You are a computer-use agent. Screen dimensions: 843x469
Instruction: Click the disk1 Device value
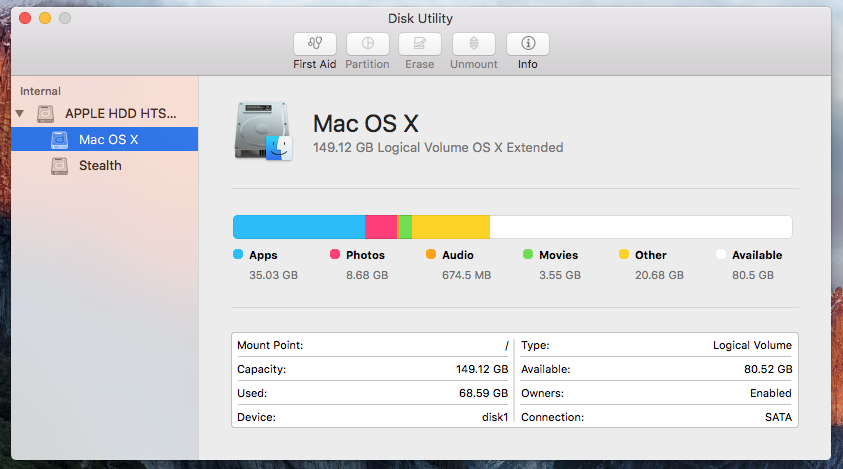tap(495, 417)
